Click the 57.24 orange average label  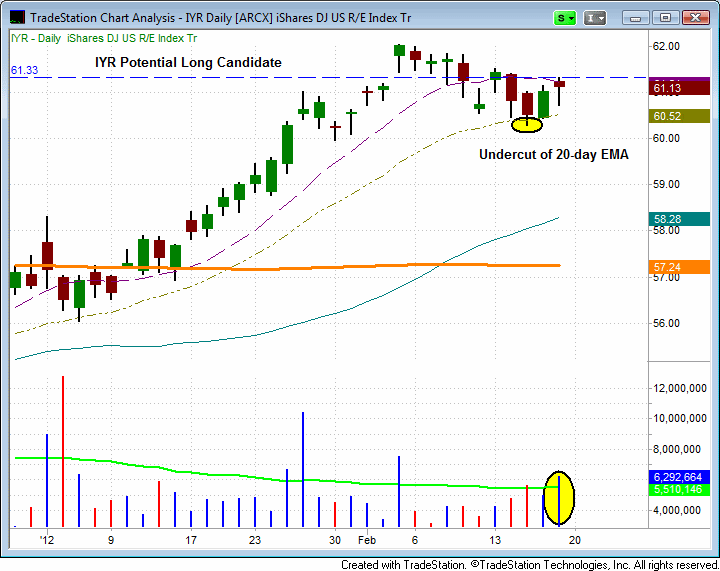679,267
